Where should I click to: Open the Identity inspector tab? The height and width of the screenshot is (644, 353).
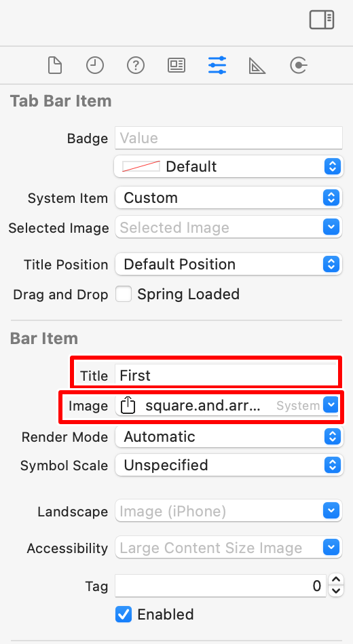point(176,65)
